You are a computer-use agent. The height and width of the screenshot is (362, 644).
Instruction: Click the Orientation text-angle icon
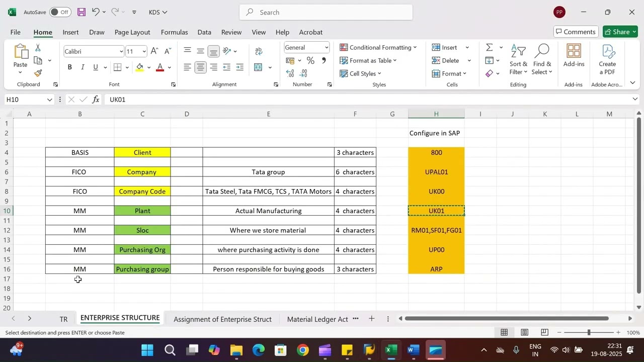(x=227, y=51)
